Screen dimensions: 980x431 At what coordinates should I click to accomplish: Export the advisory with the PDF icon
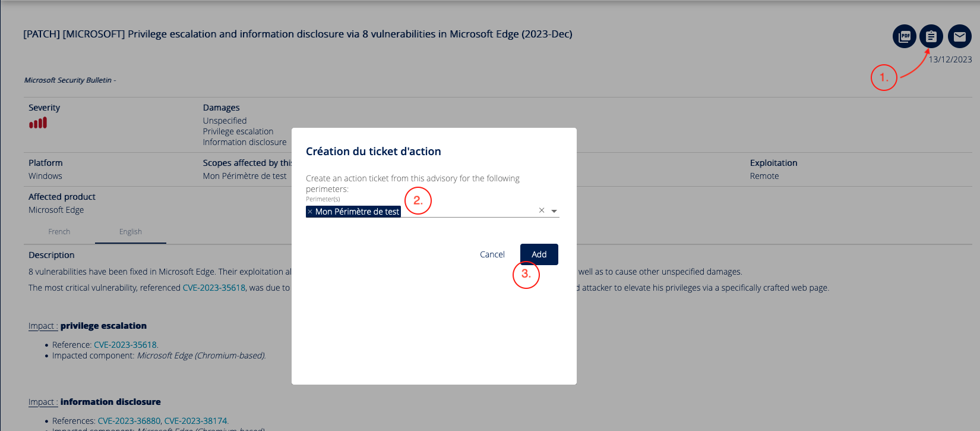click(x=904, y=36)
